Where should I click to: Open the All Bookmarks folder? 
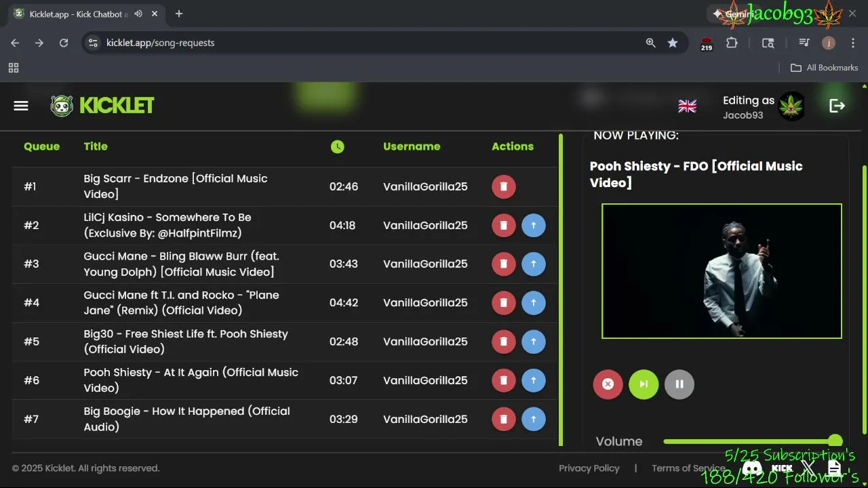coord(825,68)
